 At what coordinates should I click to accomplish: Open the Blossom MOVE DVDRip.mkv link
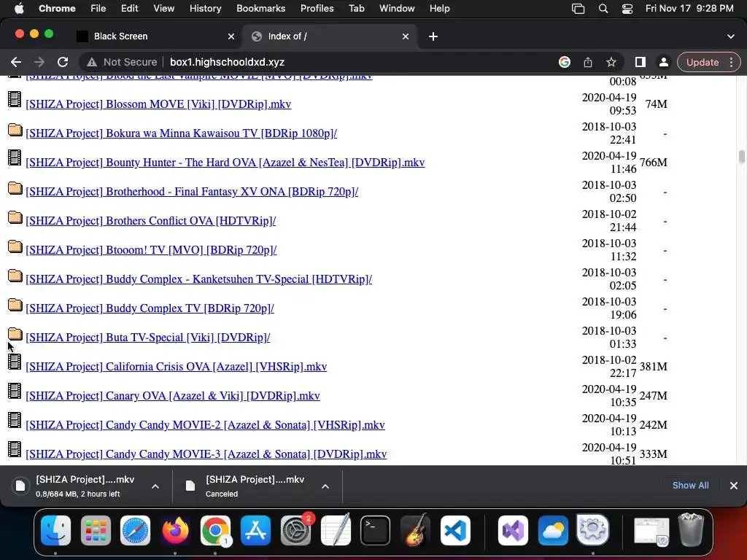point(158,104)
